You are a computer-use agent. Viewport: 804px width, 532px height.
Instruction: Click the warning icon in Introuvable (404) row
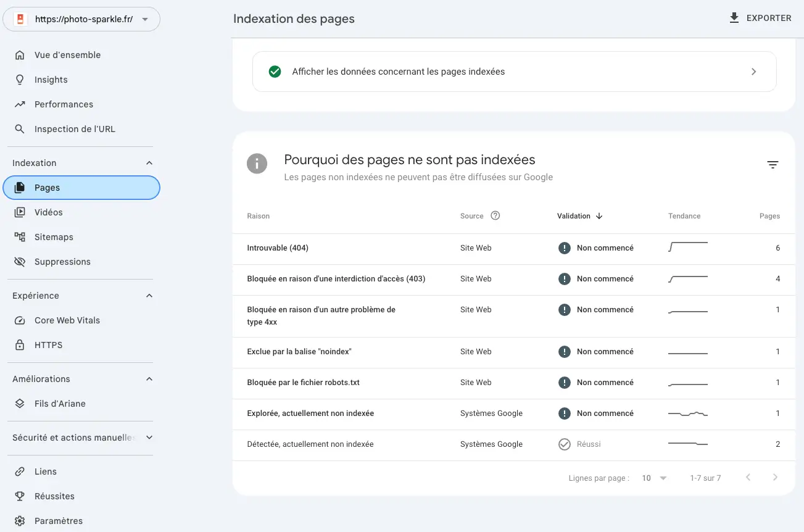pos(564,248)
